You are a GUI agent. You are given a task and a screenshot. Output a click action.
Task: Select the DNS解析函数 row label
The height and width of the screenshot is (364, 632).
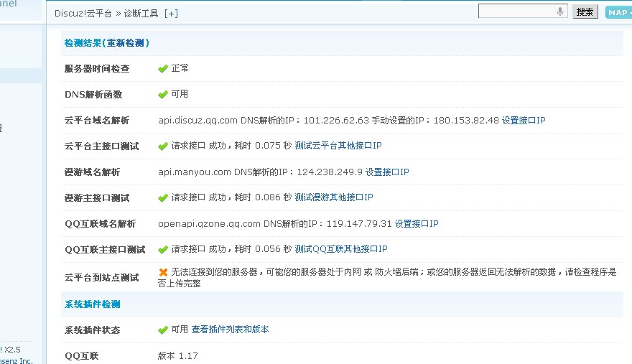pyautogui.click(x=93, y=95)
